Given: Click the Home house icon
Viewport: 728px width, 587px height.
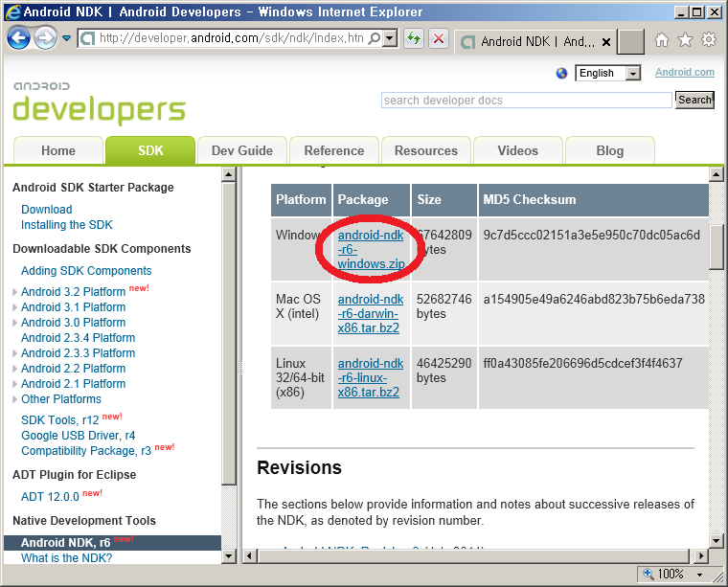Looking at the screenshot, I should pos(662,40).
